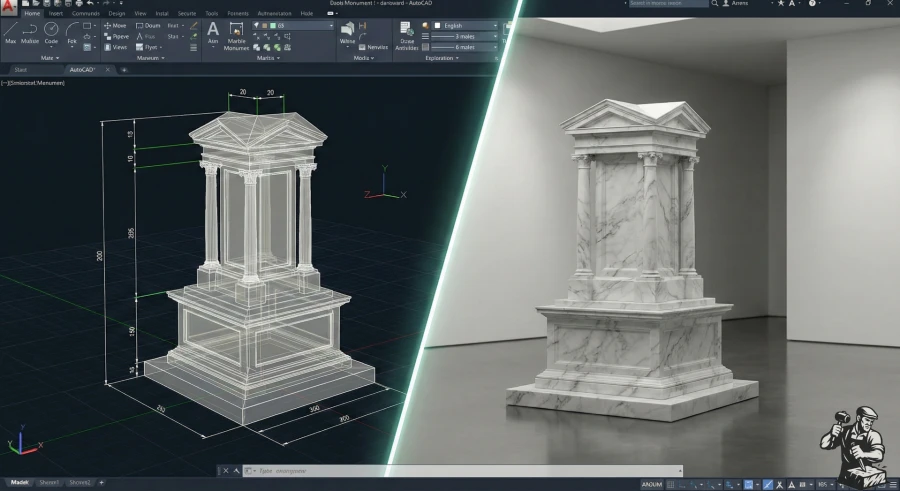Expand the Mate panel dropdown
The height and width of the screenshot is (491, 900).
50,58
